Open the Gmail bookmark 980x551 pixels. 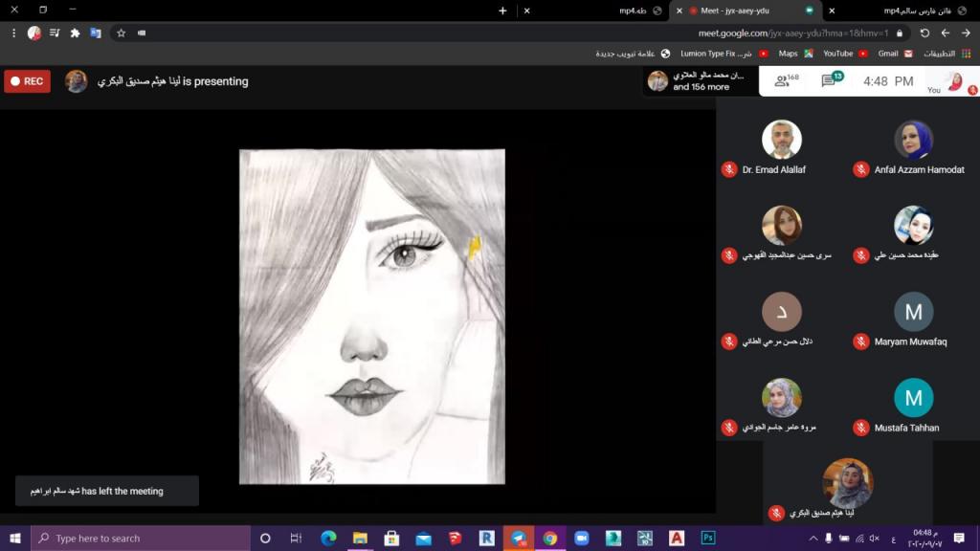click(894, 54)
